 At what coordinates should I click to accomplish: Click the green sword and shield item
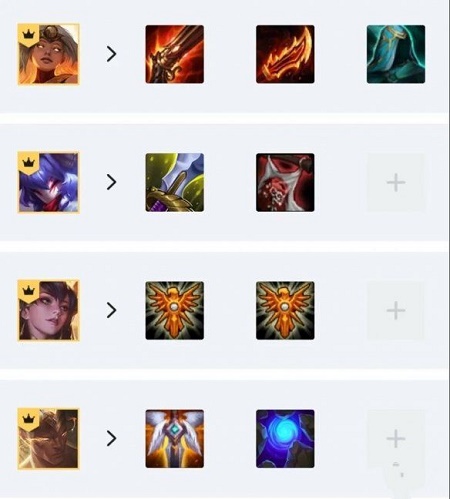tap(175, 182)
